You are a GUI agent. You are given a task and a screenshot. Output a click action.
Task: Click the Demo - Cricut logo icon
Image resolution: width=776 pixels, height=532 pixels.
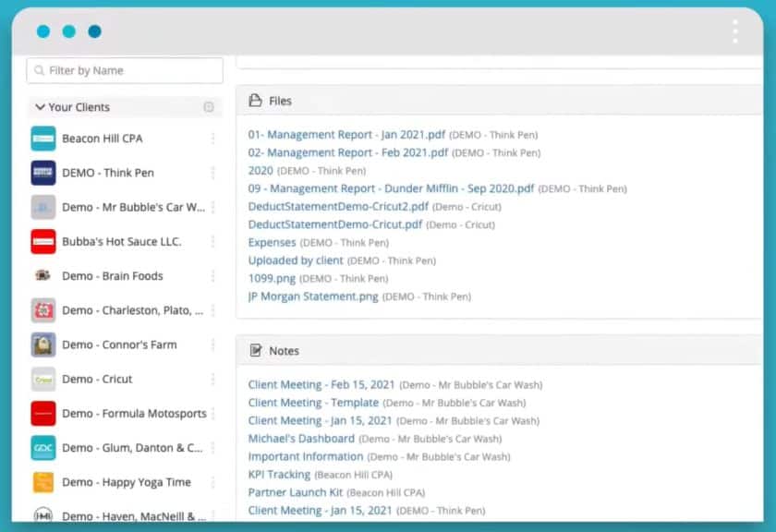pyautogui.click(x=43, y=379)
